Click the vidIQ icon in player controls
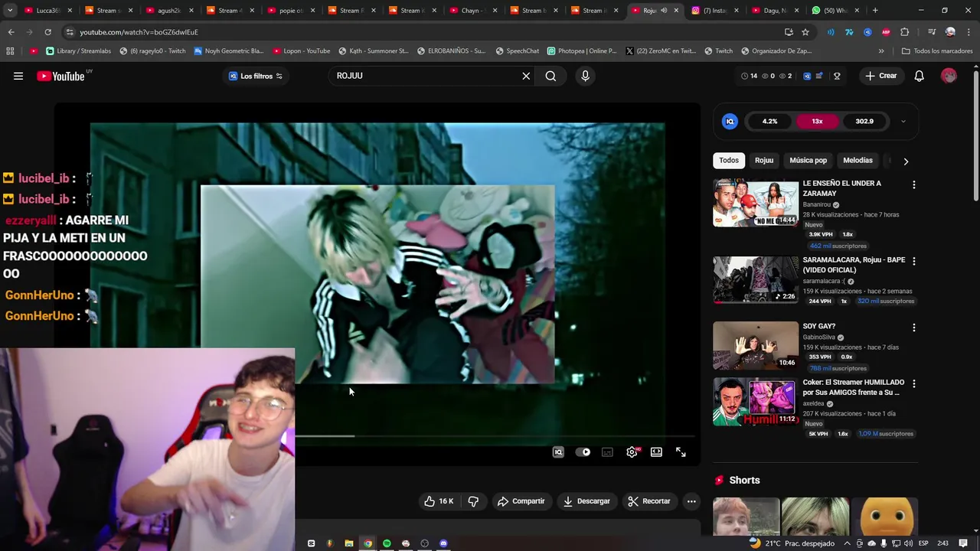This screenshot has height=551, width=980. pos(558,452)
